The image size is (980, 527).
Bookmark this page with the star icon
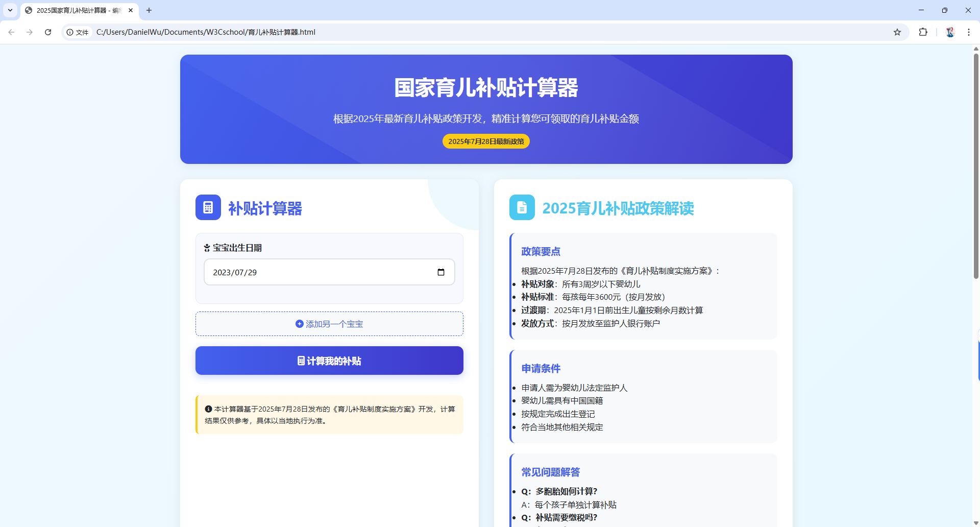click(x=897, y=32)
